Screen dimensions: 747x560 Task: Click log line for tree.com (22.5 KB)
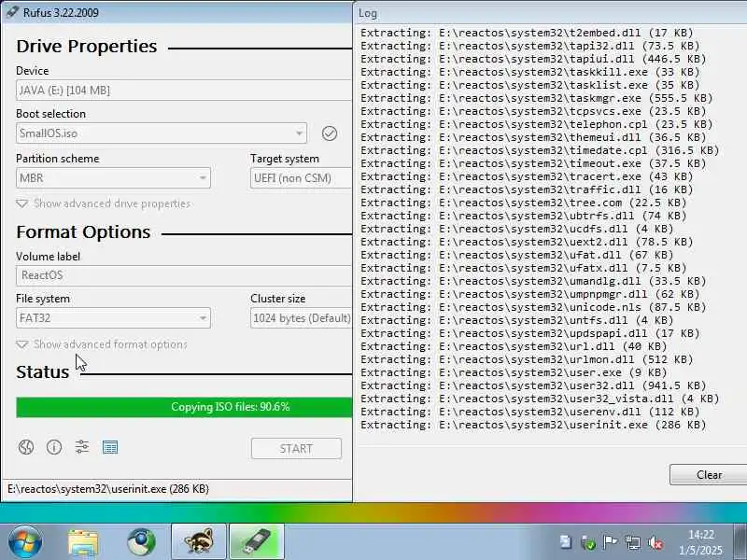pos(523,203)
